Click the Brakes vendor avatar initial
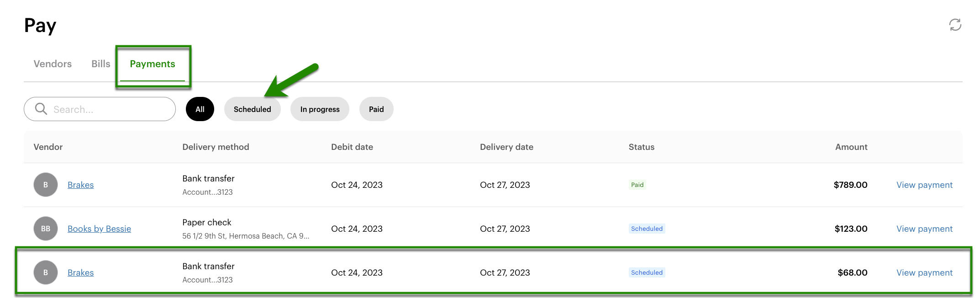Image resolution: width=980 pixels, height=298 pixels. 45,185
